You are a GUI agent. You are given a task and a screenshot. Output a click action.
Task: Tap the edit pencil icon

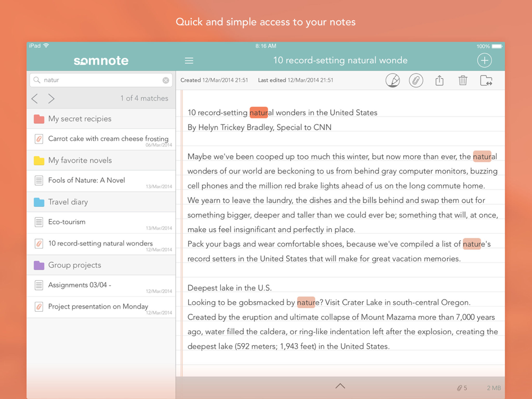393,80
